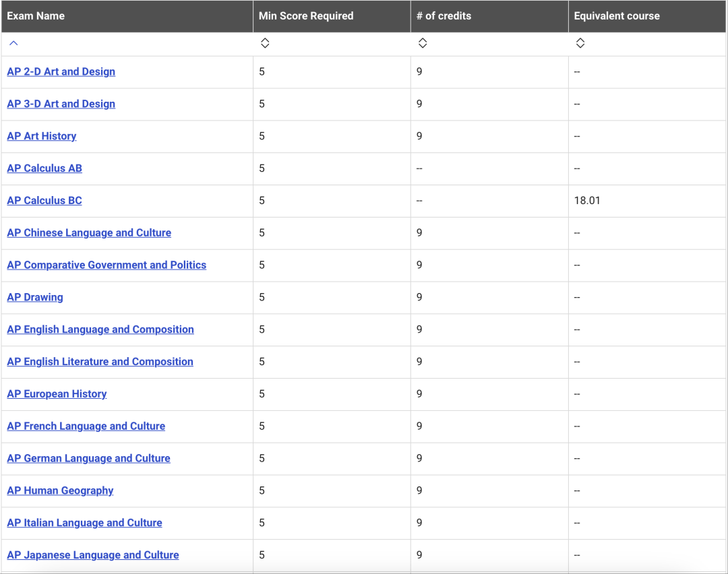Open AP 2-D Art and Design link
This screenshot has width=728, height=574.
coord(61,71)
